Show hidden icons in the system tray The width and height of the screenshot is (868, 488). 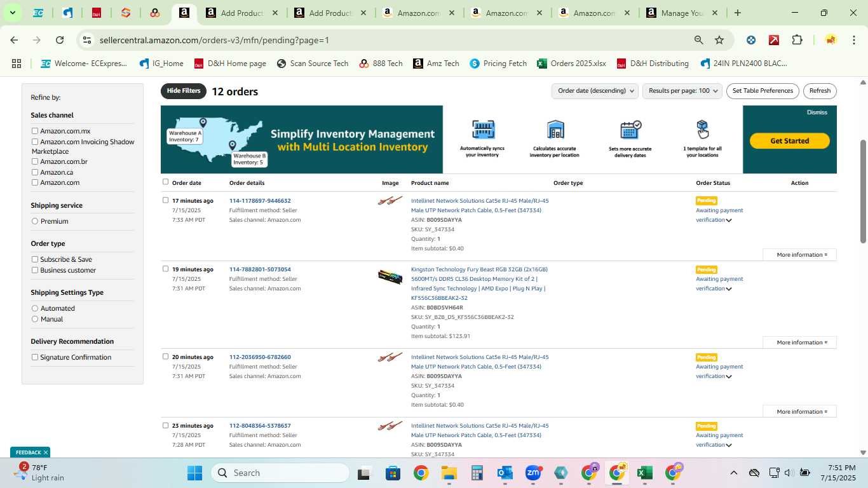click(x=733, y=473)
